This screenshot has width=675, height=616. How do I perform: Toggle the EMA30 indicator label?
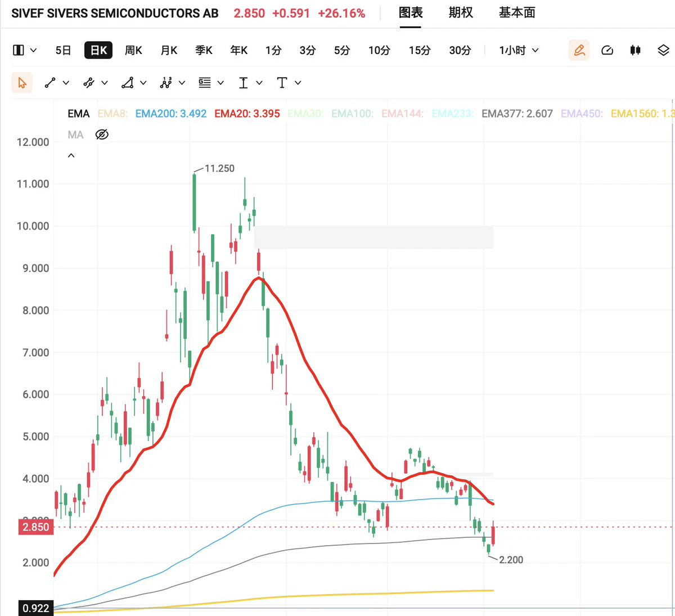[x=305, y=114]
